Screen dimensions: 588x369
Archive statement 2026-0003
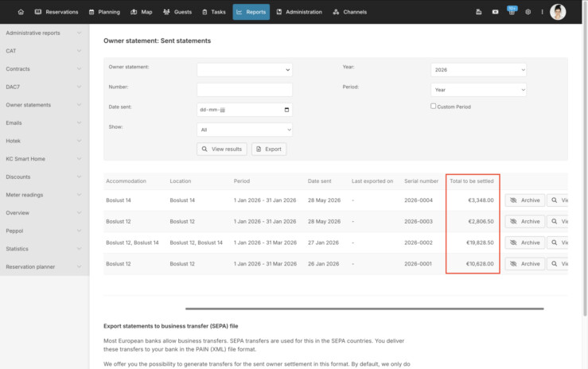[524, 221]
